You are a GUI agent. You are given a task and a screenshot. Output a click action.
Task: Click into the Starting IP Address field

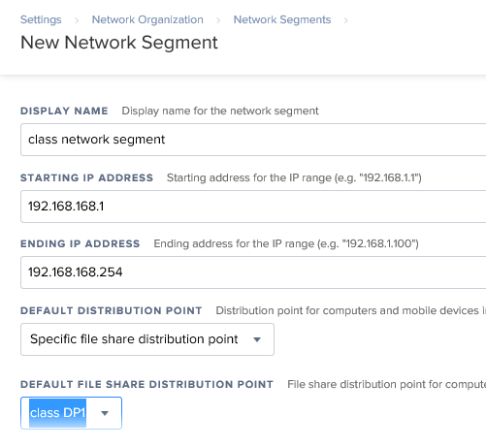tap(253, 207)
